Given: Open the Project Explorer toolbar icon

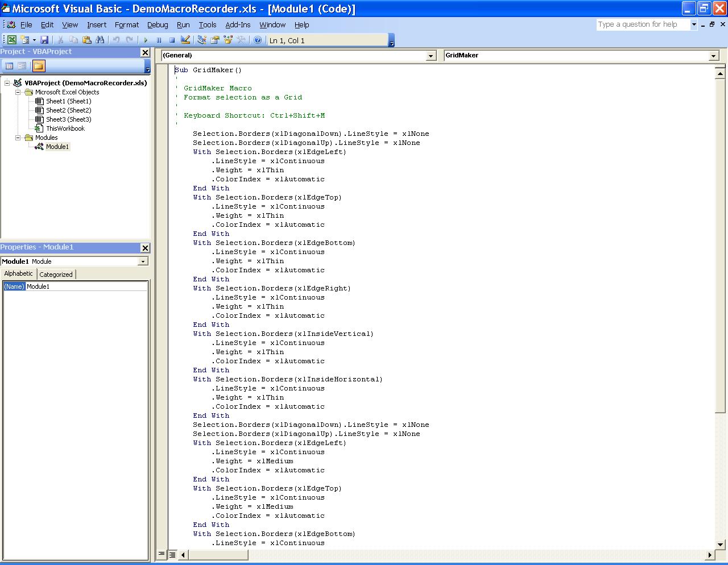Looking at the screenshot, I should [202, 40].
